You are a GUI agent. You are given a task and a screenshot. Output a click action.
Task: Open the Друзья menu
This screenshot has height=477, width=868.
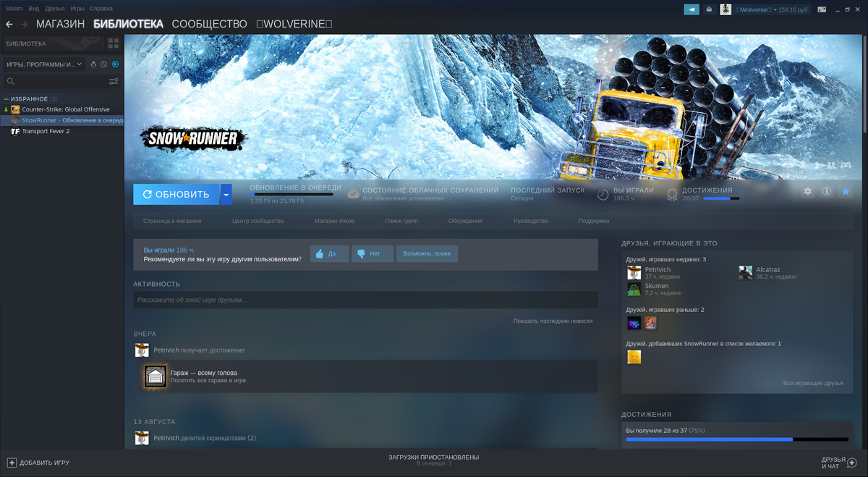[54, 9]
